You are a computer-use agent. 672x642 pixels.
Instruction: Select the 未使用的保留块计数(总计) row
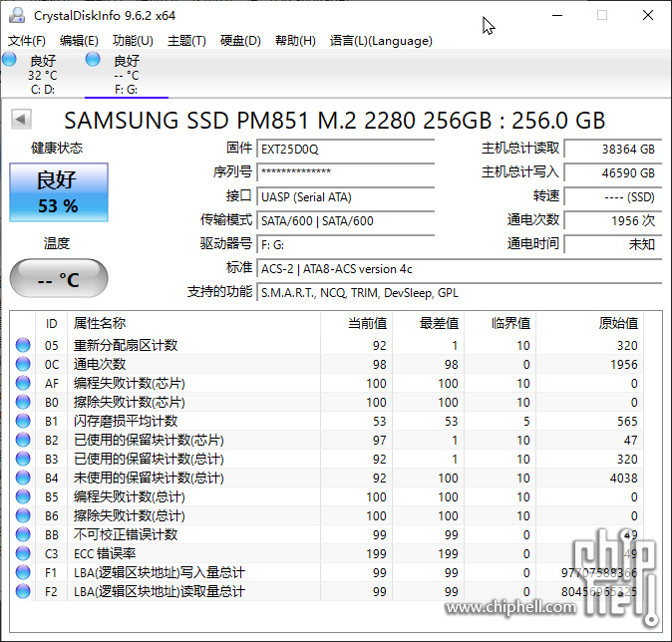327,478
